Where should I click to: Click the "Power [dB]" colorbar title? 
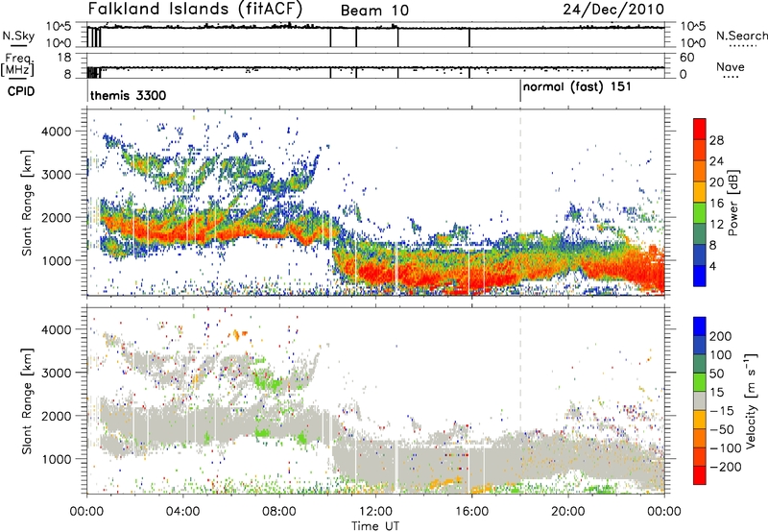coord(733,203)
